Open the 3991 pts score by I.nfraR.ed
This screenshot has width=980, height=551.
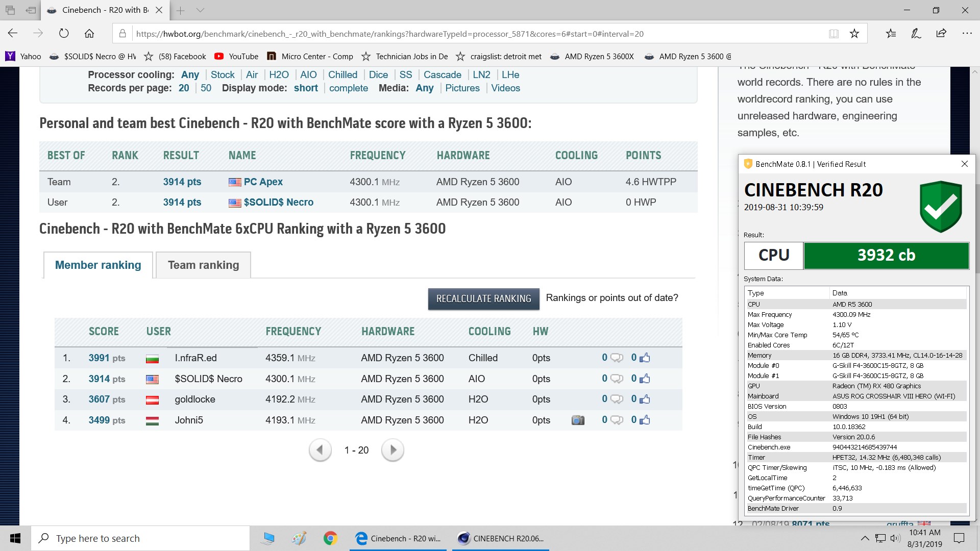point(107,358)
